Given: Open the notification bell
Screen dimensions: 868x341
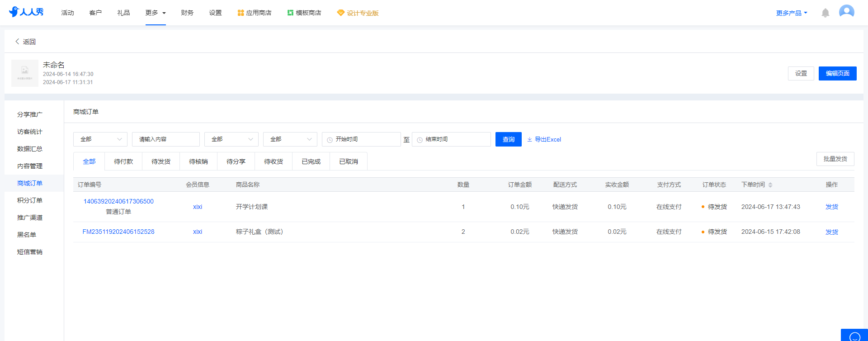Looking at the screenshot, I should pos(826,13).
